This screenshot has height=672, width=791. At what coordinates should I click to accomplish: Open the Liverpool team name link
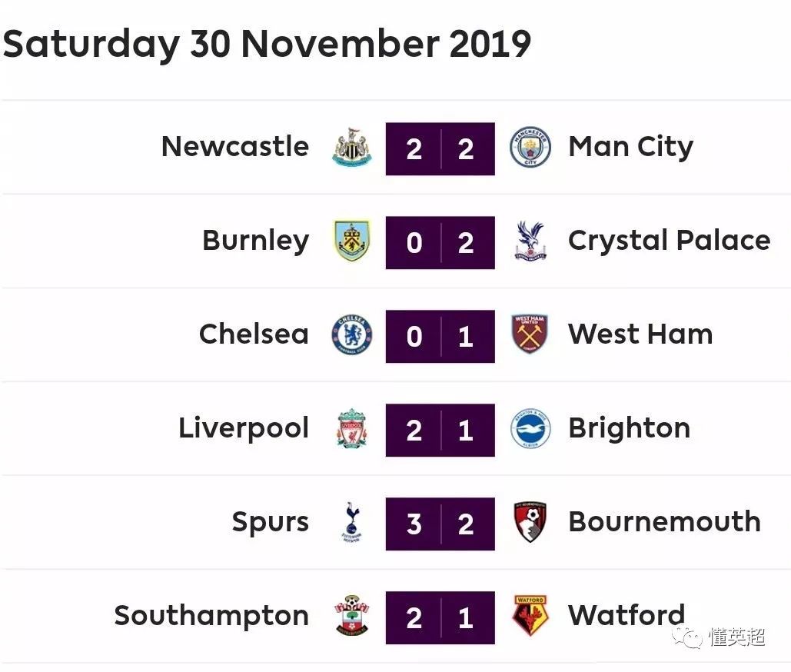(x=244, y=428)
